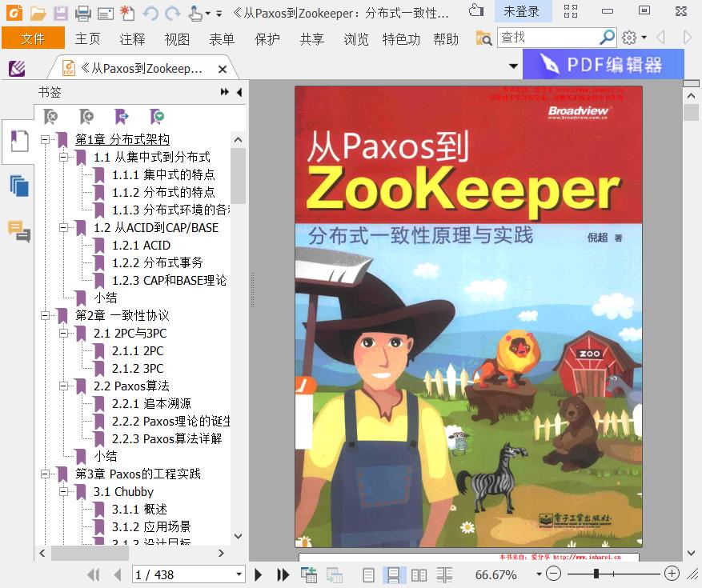Viewport: 702px width, 588px height.
Task: Switch to the 共享 ribbon tab
Action: click(311, 39)
